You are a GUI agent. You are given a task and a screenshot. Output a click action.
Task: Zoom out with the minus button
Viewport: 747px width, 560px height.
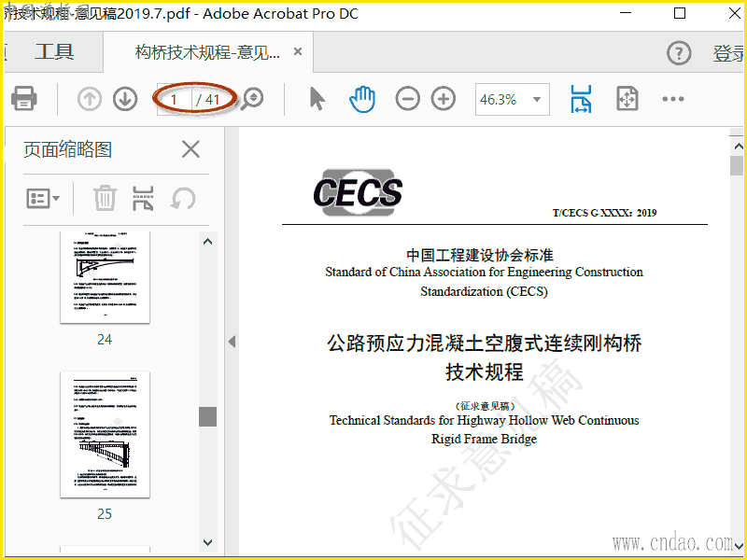pyautogui.click(x=408, y=99)
